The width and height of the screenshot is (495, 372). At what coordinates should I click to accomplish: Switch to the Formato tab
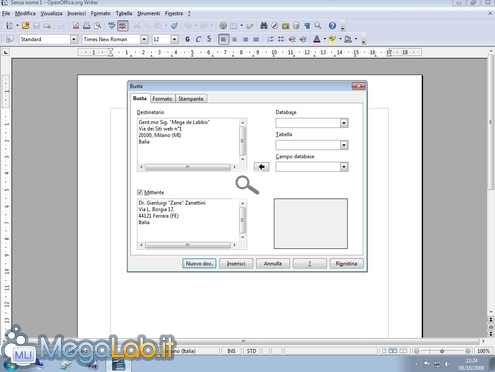point(162,99)
